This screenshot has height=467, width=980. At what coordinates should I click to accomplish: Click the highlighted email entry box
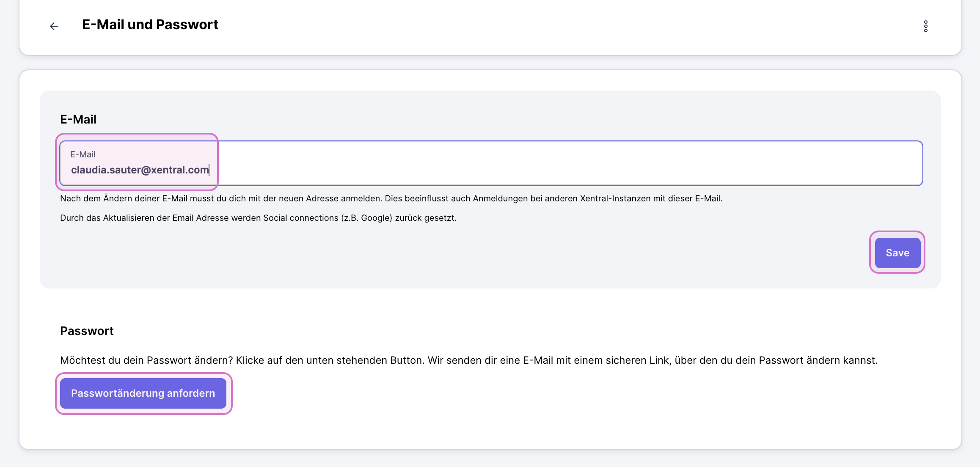point(138,163)
